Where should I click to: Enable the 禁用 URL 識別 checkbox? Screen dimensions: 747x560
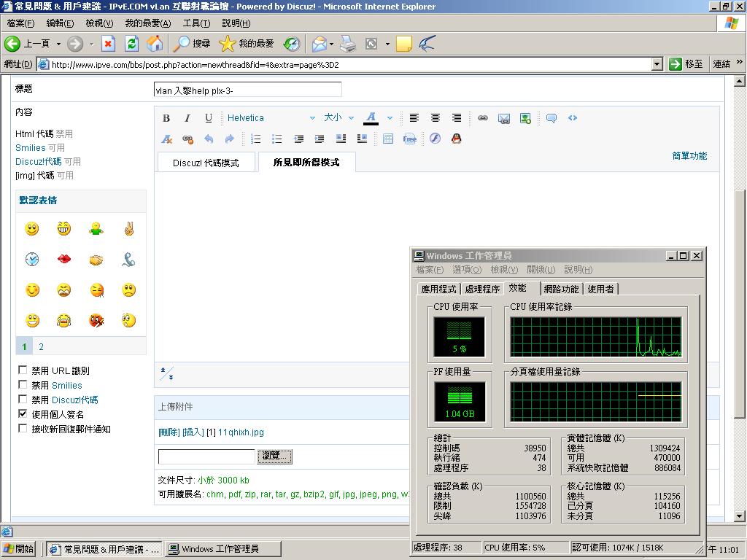tap(23, 370)
